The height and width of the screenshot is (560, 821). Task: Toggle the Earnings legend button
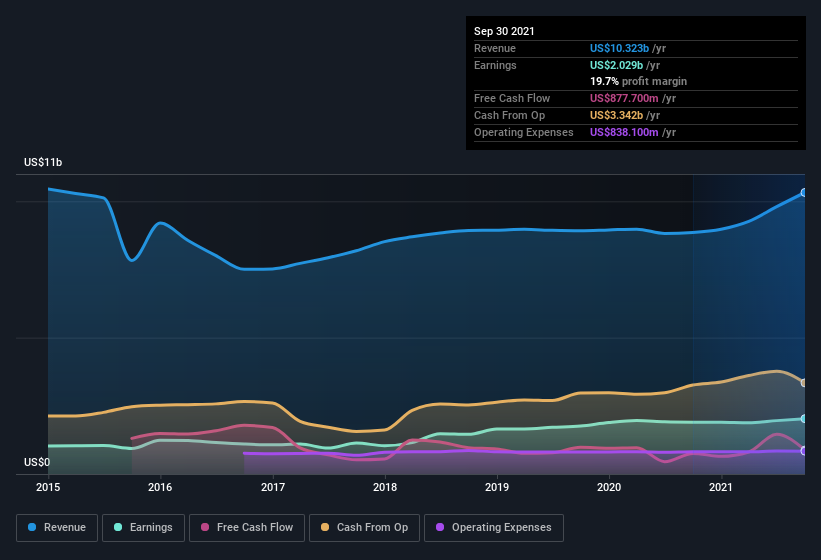pos(143,528)
